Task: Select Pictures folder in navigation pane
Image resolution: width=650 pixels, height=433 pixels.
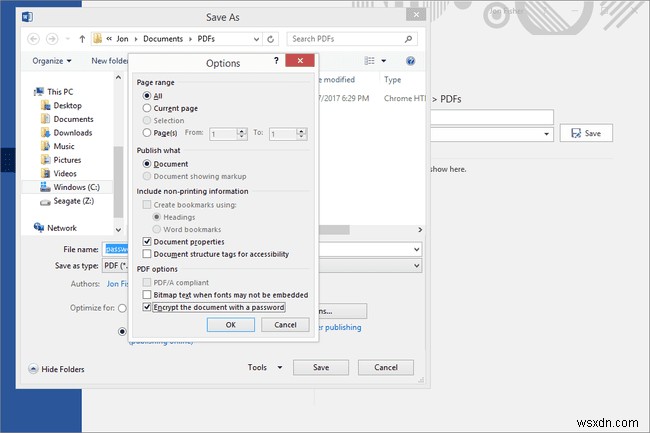Action: (x=61, y=160)
